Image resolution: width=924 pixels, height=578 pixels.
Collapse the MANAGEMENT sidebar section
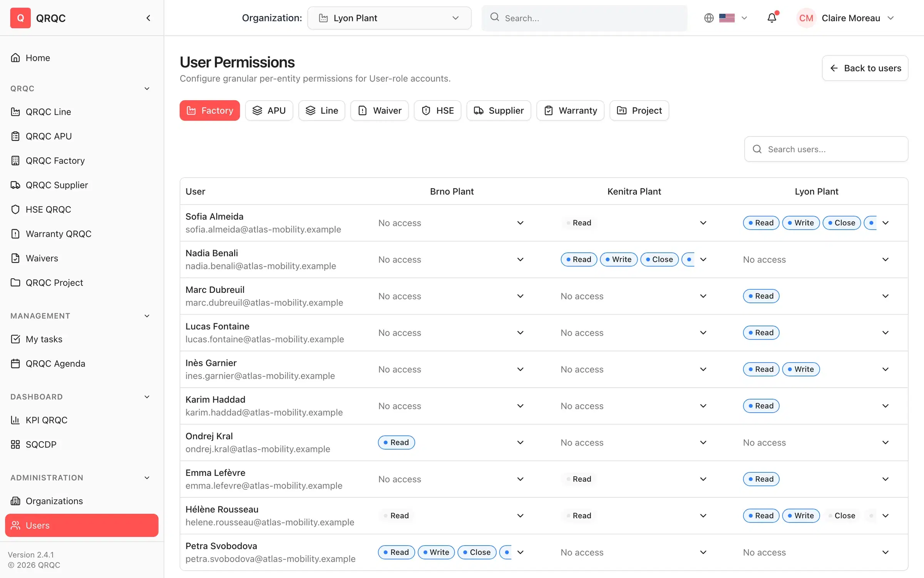pos(147,316)
